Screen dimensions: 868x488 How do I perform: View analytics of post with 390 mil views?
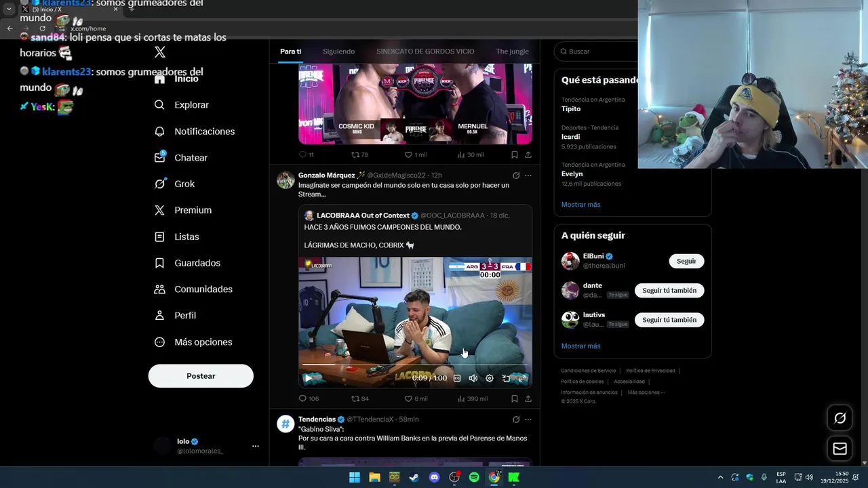click(x=472, y=399)
